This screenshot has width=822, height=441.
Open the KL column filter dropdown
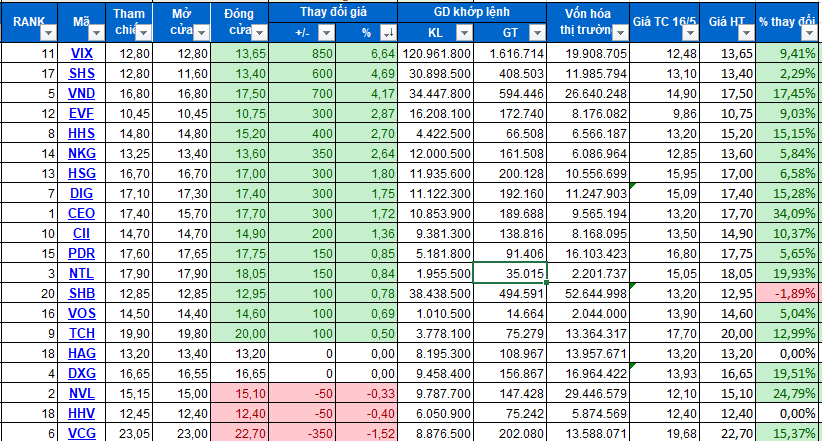[464, 33]
